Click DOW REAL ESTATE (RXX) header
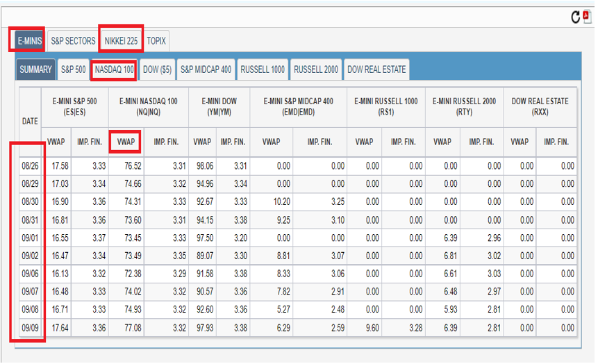Image resolution: width=598 pixels, height=364 pixels. (540, 107)
